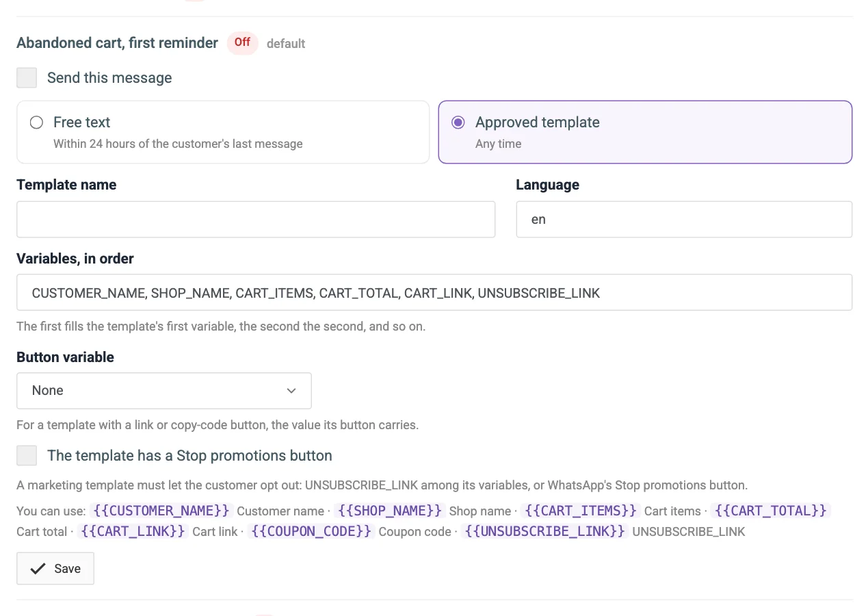Click the Any time text in template card
Viewport: 868px width, 616px height.
[x=498, y=144]
